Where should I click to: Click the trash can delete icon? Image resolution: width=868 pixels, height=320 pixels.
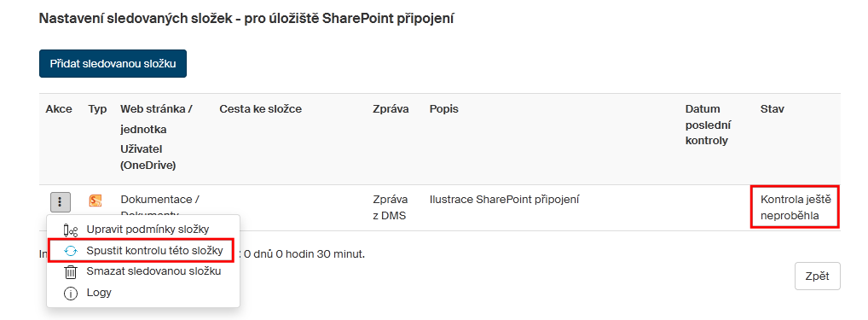(x=71, y=272)
